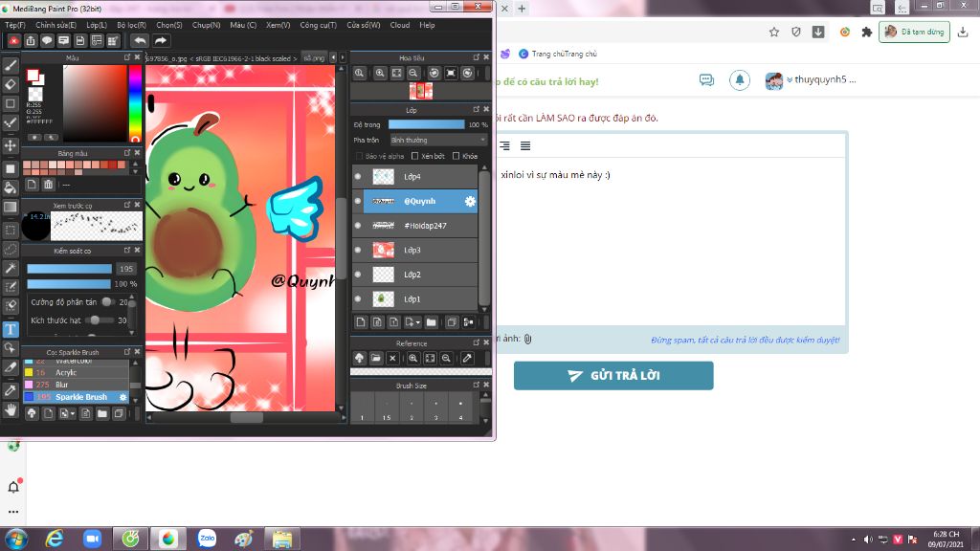
Task: Open brush folder icon in brush panel
Action: click(102, 413)
